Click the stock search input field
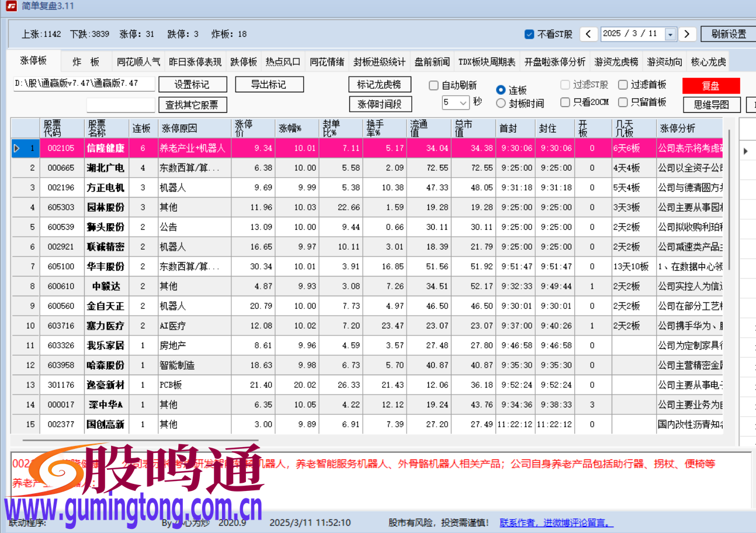756x533 pixels. point(120,105)
